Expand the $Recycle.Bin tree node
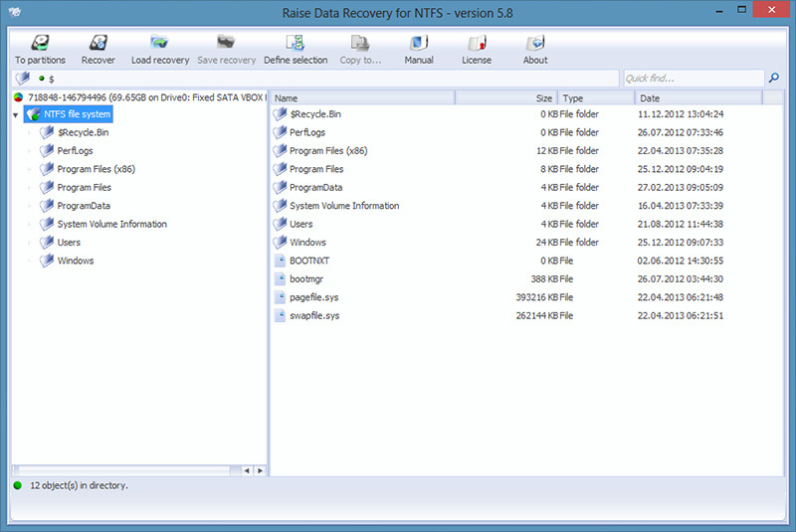Image resolution: width=796 pixels, height=532 pixels. (30, 133)
